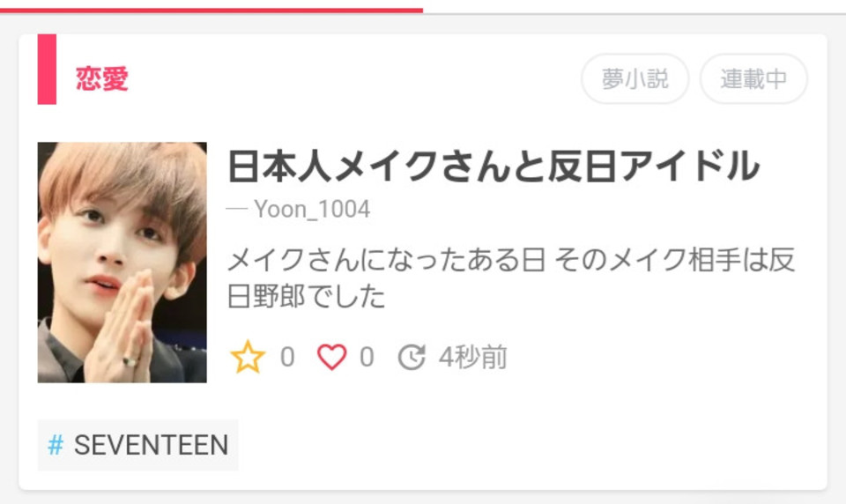Click the dash before the author name
846x504 pixels.
tap(237, 210)
